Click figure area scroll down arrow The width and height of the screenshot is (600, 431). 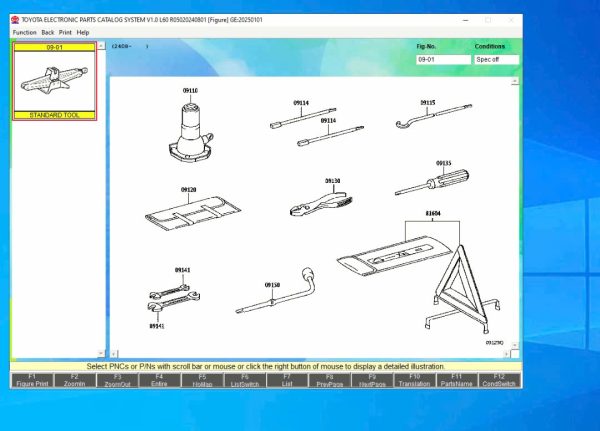[515, 345]
